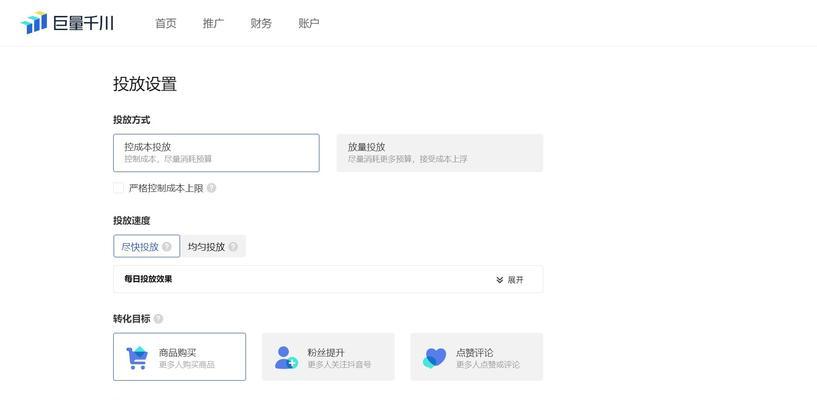The height and width of the screenshot is (400, 817).
Task: Click help icon beside 转化目标
Action: coord(158,319)
